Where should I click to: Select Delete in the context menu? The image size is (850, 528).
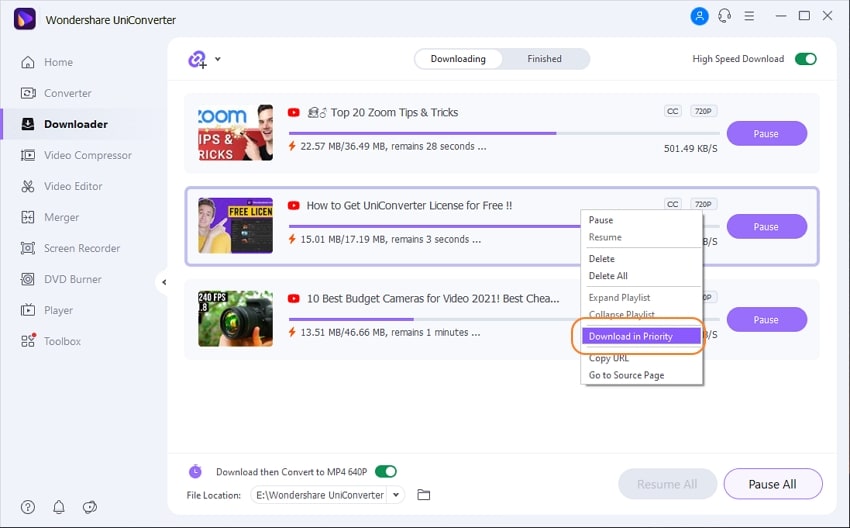(x=641, y=259)
